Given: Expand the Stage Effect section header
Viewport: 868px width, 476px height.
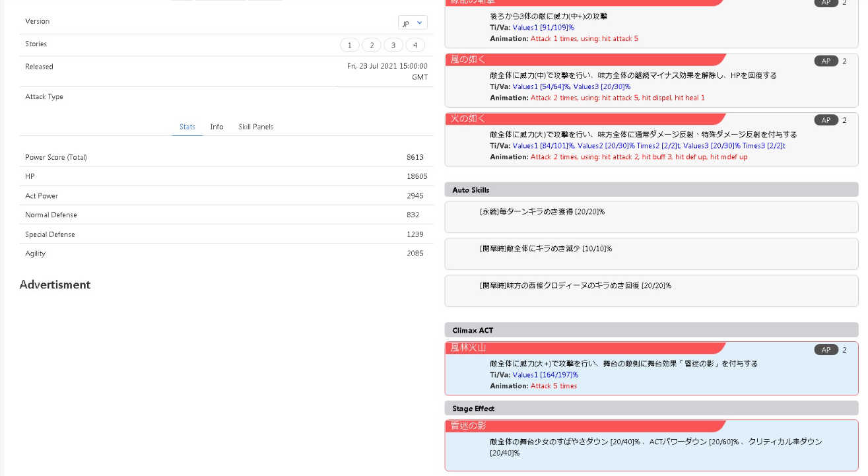Looking at the screenshot, I should tap(651, 409).
